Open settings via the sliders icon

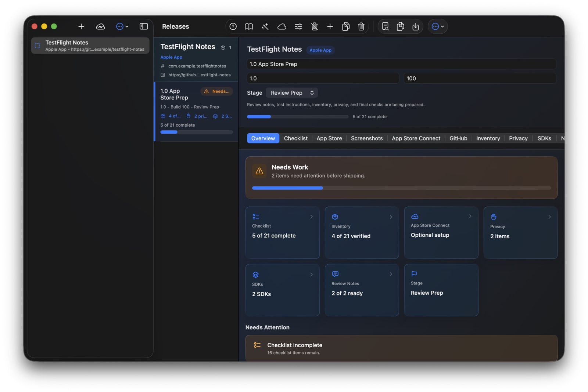298,26
